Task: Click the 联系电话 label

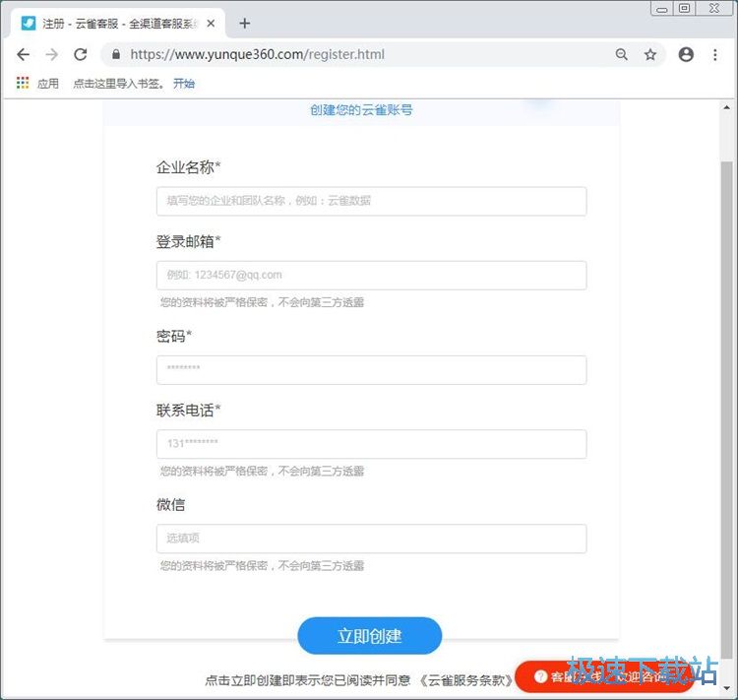Action: [188, 411]
